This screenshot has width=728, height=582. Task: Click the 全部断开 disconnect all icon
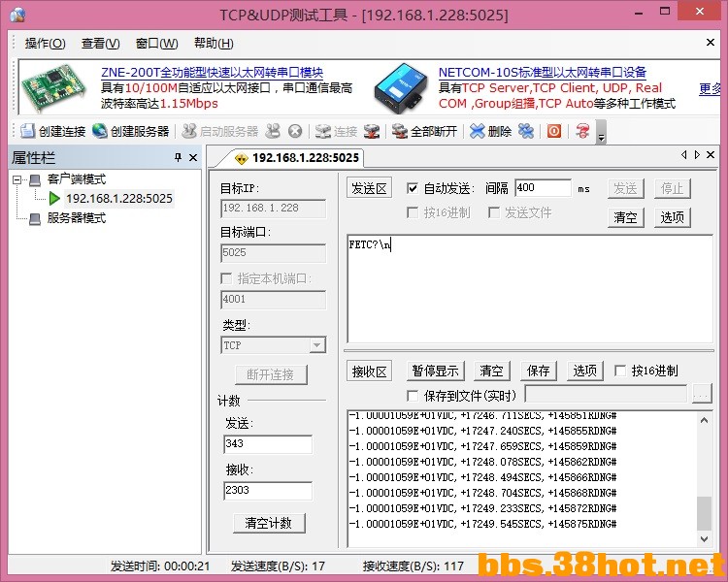[x=399, y=131]
